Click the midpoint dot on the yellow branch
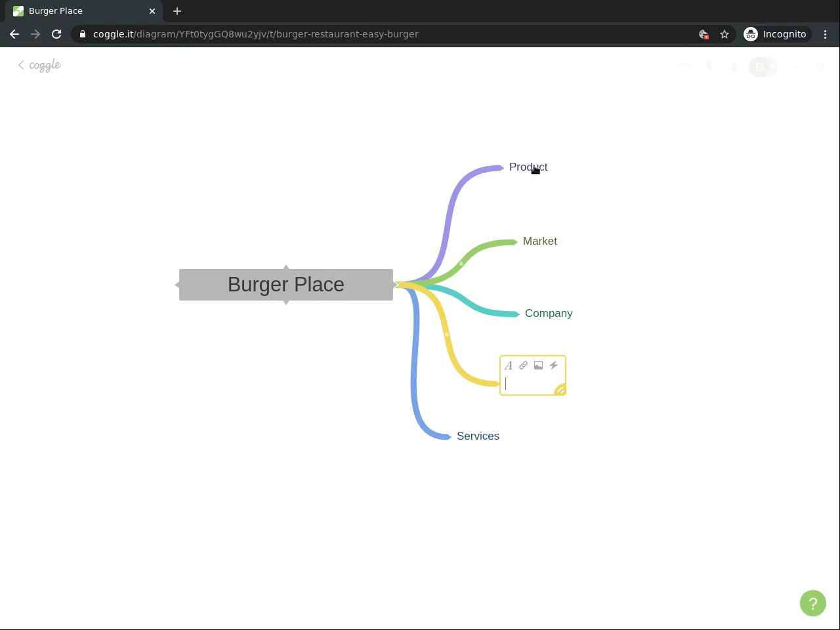This screenshot has height=630, width=840. pos(447,335)
